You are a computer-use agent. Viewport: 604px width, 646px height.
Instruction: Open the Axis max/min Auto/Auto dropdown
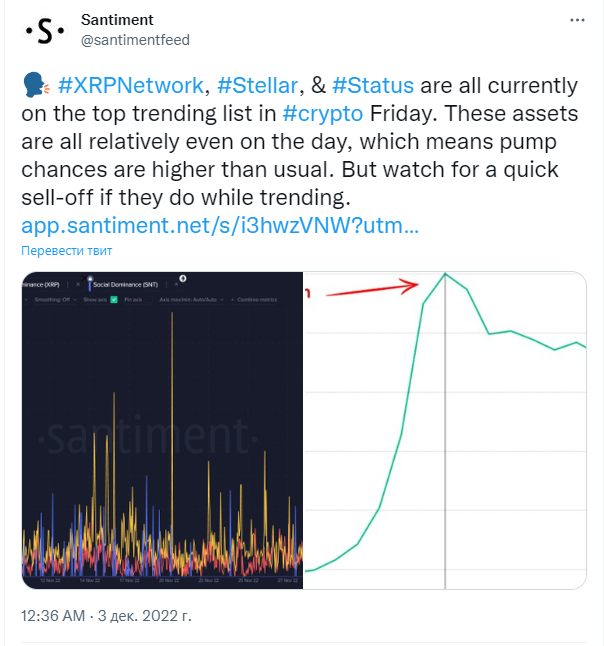pos(191,300)
